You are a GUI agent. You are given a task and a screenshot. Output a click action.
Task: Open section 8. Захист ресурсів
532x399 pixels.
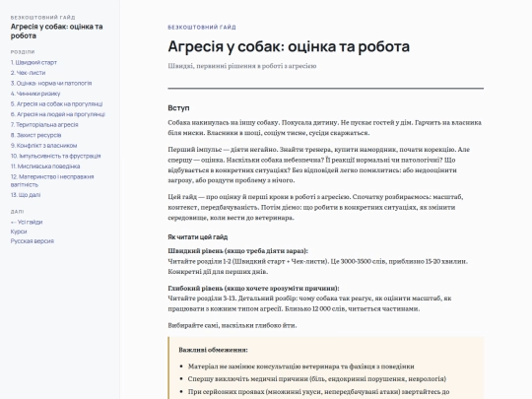coord(35,135)
